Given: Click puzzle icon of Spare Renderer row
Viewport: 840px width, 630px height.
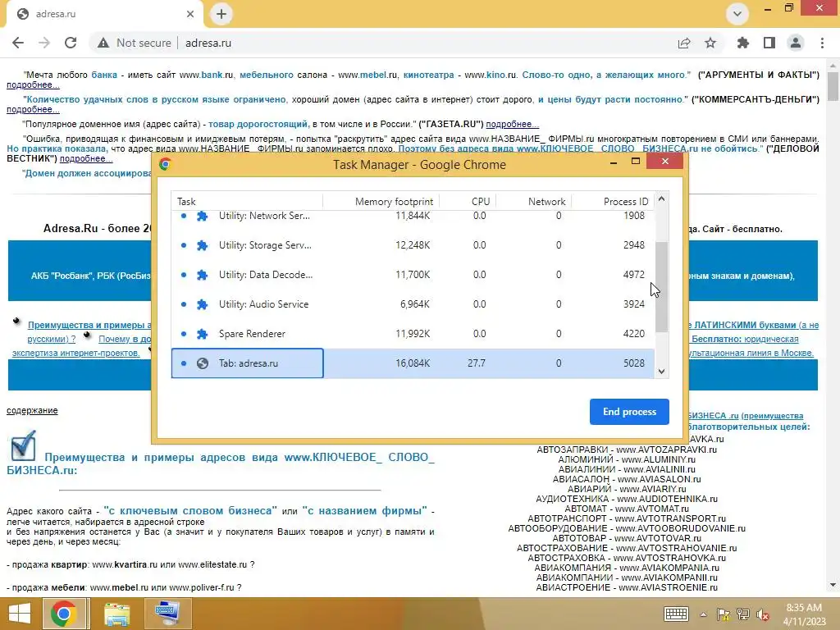Looking at the screenshot, I should coord(202,334).
